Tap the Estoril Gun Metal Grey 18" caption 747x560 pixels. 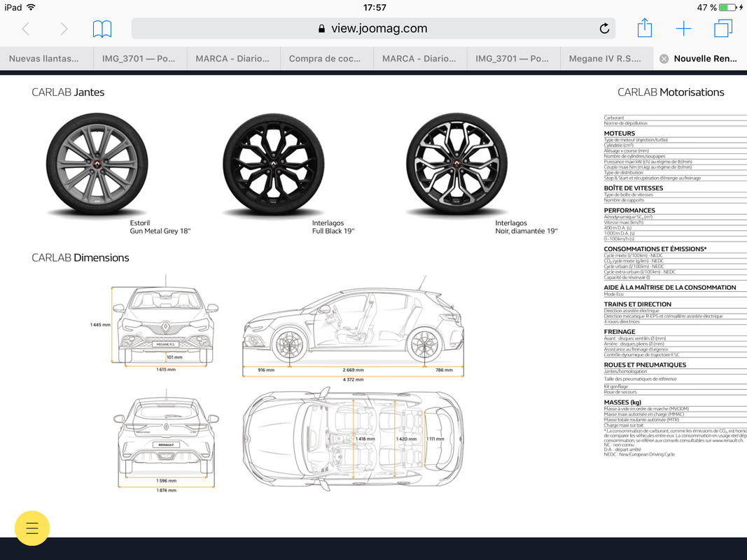pyautogui.click(x=160, y=227)
